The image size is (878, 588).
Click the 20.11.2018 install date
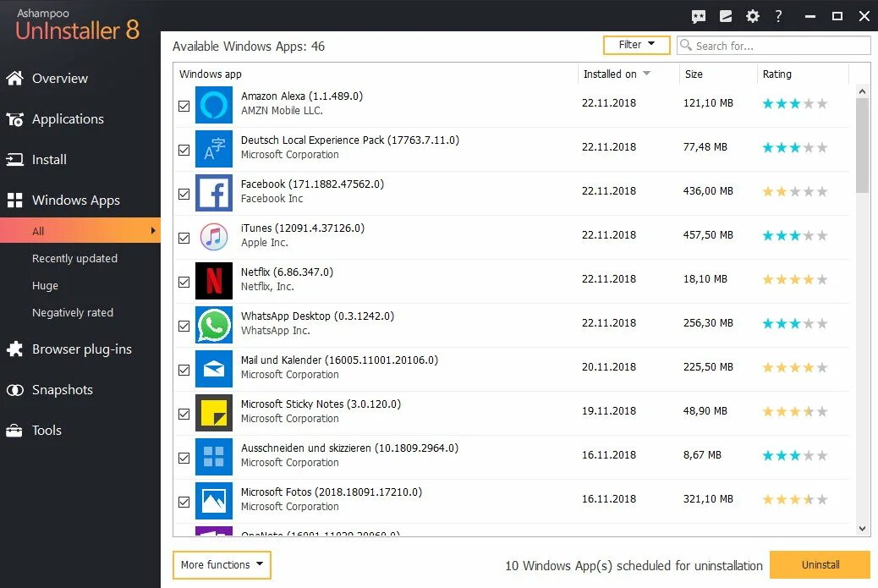[609, 367]
